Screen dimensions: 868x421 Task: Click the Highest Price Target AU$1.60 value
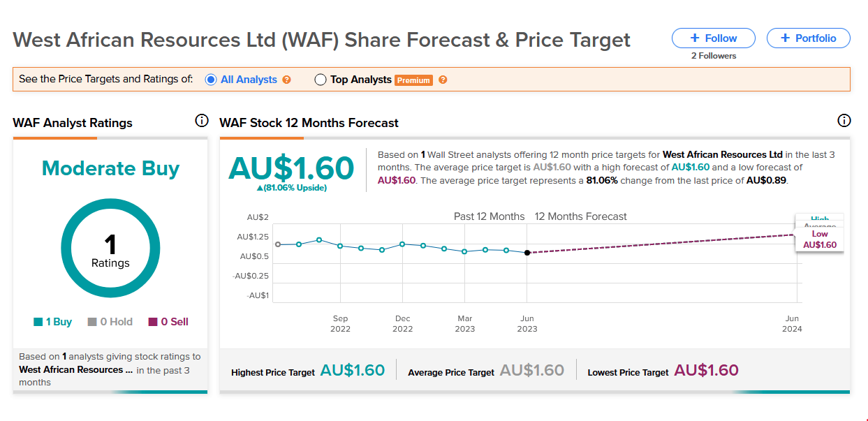click(352, 371)
